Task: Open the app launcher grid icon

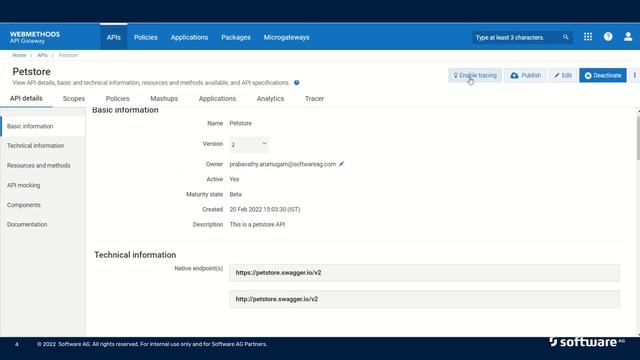Action: click(588, 37)
